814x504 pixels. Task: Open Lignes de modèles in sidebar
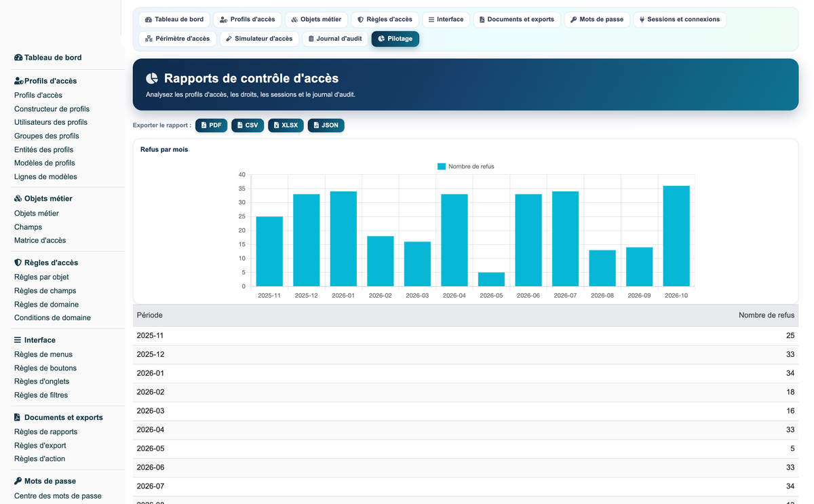point(45,177)
